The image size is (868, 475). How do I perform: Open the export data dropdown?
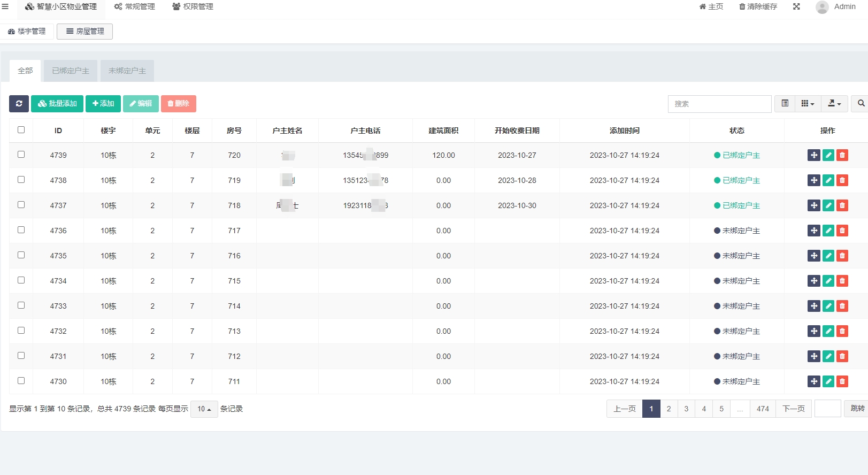[834, 104]
